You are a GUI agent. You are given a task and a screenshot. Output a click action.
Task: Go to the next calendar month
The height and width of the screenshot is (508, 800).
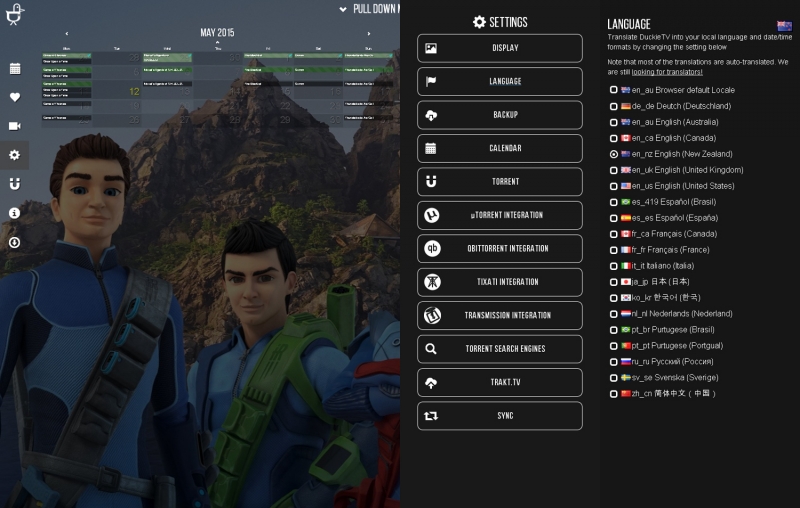[369, 34]
